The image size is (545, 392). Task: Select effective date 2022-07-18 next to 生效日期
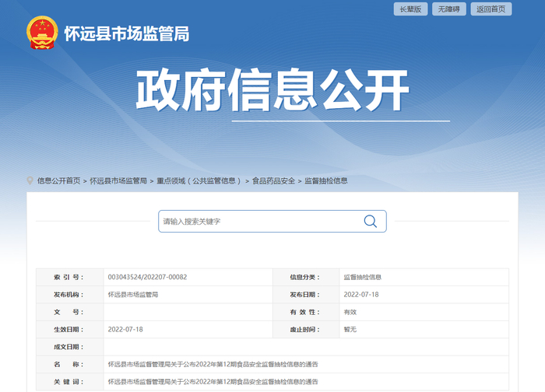click(125, 329)
